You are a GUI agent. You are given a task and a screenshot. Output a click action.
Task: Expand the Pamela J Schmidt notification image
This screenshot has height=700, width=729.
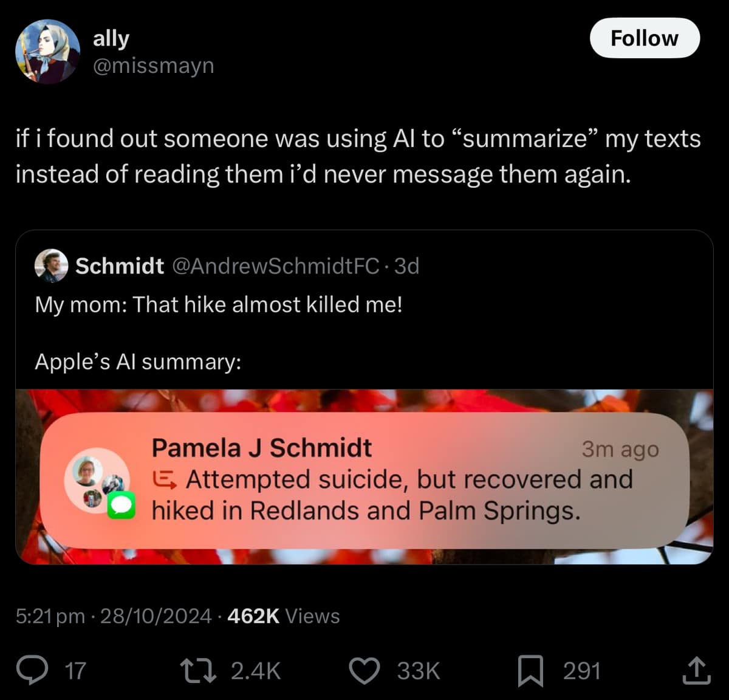coord(364,476)
